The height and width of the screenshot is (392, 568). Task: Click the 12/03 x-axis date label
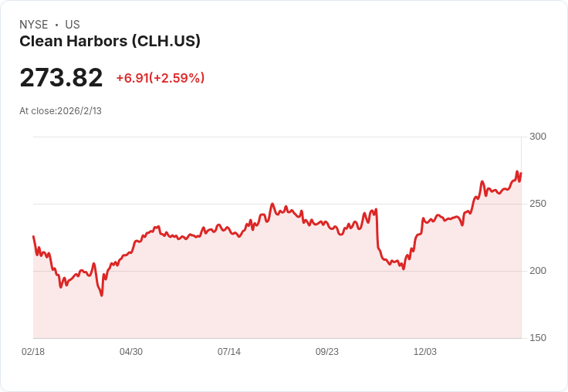pyautogui.click(x=425, y=352)
